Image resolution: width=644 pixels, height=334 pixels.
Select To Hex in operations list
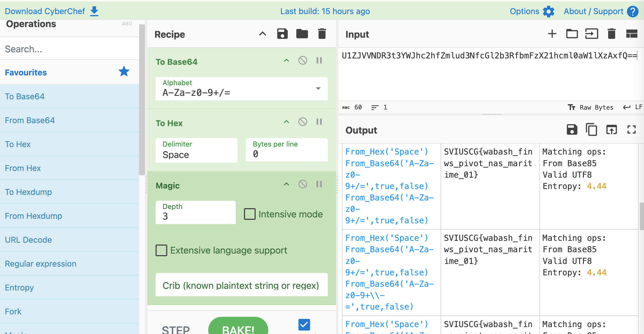[x=70, y=144]
